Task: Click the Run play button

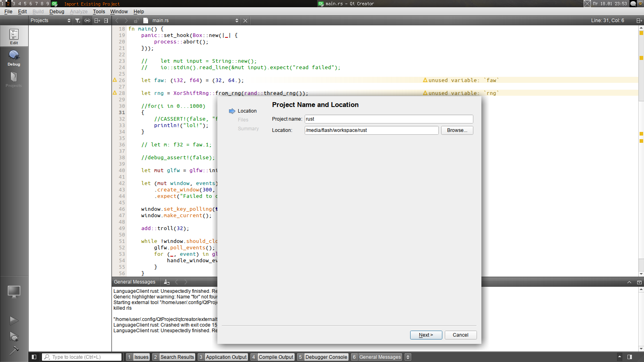Action: [14, 321]
